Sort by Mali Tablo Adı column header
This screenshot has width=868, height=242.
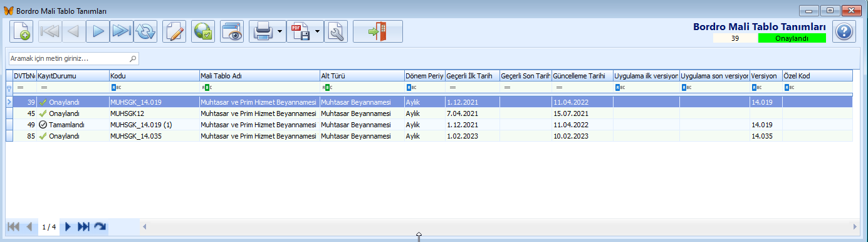click(259, 76)
